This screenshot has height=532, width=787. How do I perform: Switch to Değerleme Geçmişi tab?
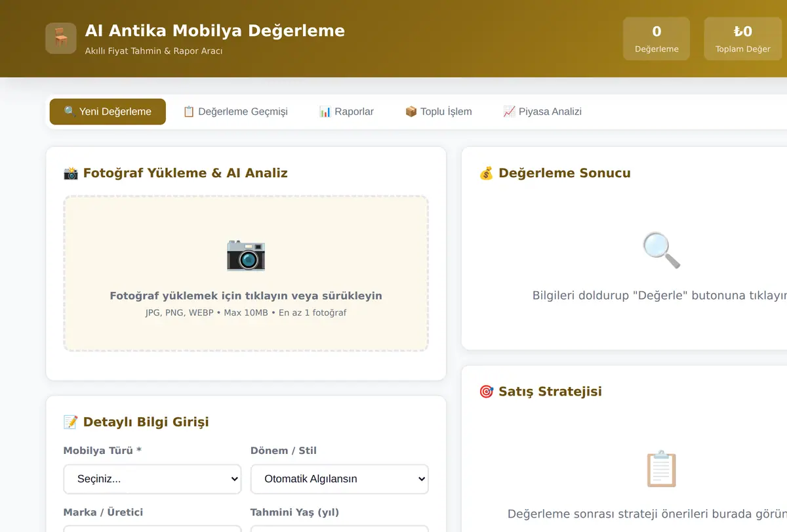tap(235, 112)
